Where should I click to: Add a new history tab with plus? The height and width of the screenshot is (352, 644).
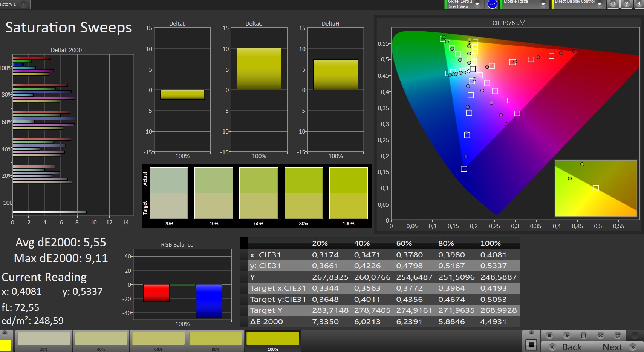pyautogui.click(x=24, y=5)
